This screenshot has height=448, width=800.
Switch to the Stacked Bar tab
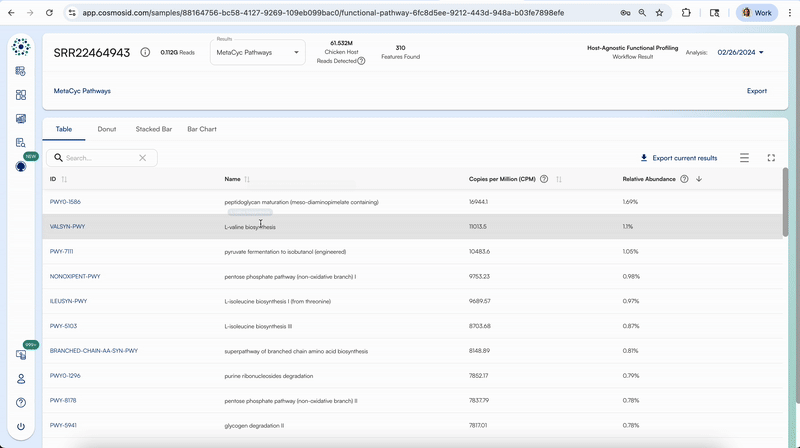(x=153, y=129)
